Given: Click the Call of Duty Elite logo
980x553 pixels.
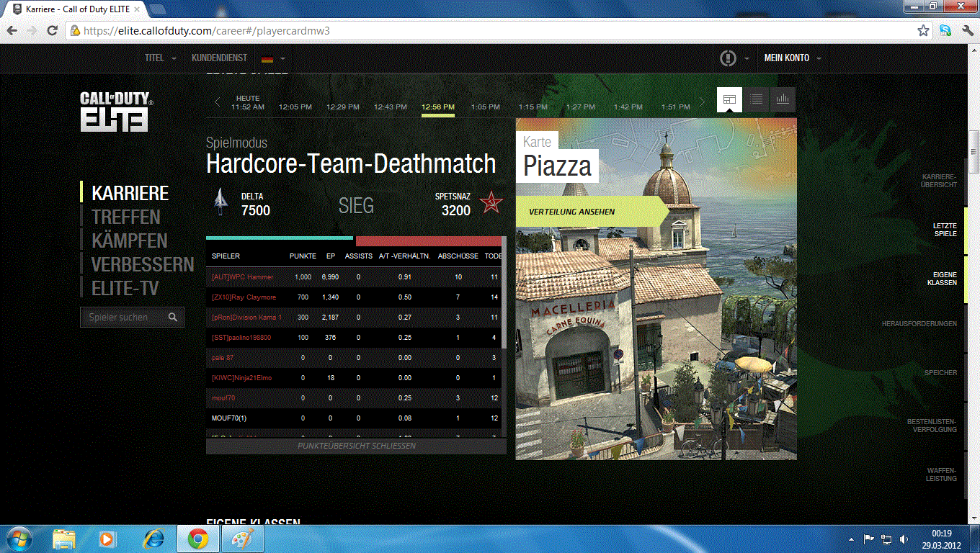Looking at the screenshot, I should tap(115, 112).
